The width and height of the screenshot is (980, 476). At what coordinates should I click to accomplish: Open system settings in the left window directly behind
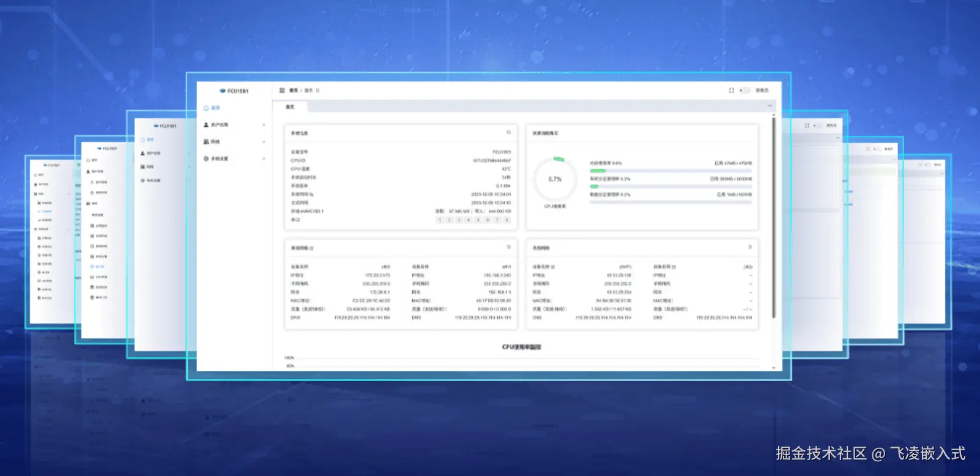150,180
